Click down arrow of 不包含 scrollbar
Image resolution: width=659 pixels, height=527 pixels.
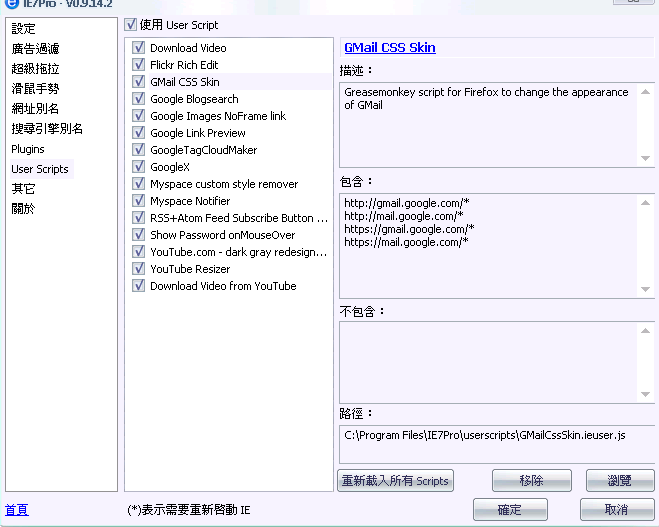tap(646, 394)
